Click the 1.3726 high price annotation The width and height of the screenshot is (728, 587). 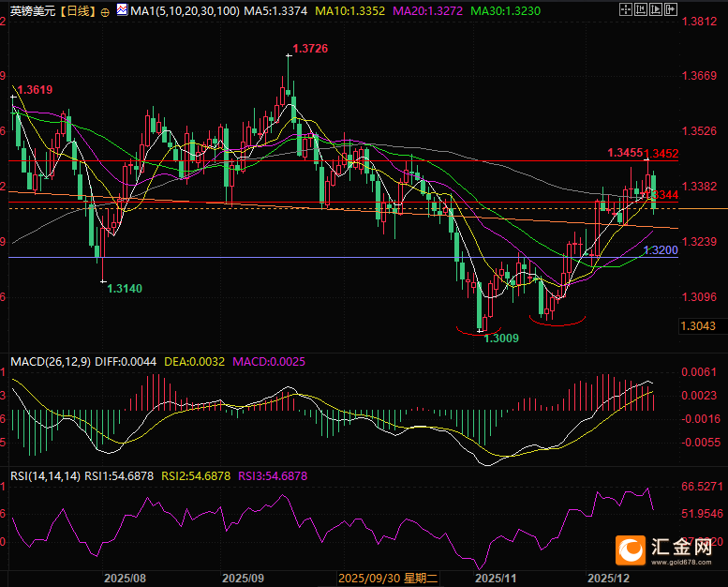pyautogui.click(x=310, y=48)
